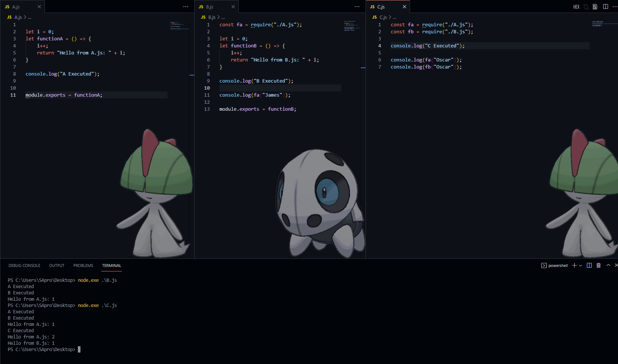Open B.js tab in the middle editor group
The width and height of the screenshot is (618, 364).
216,7
